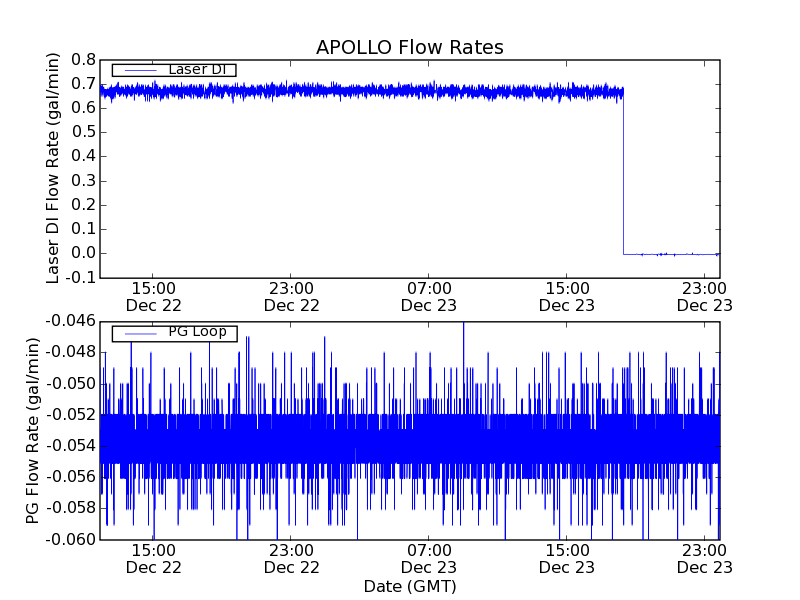Click top chart's '23:00 Dec 22' label
Screen dimensions: 800x600
coord(291,297)
